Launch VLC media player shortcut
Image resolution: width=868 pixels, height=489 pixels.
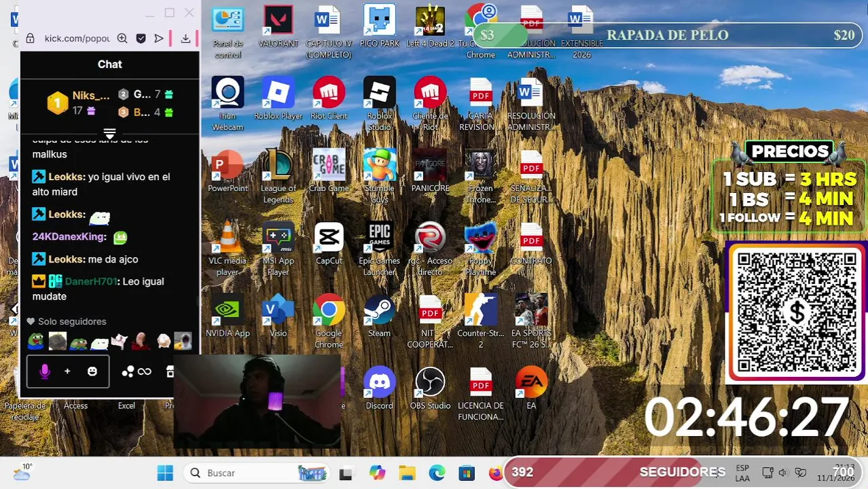point(228,249)
